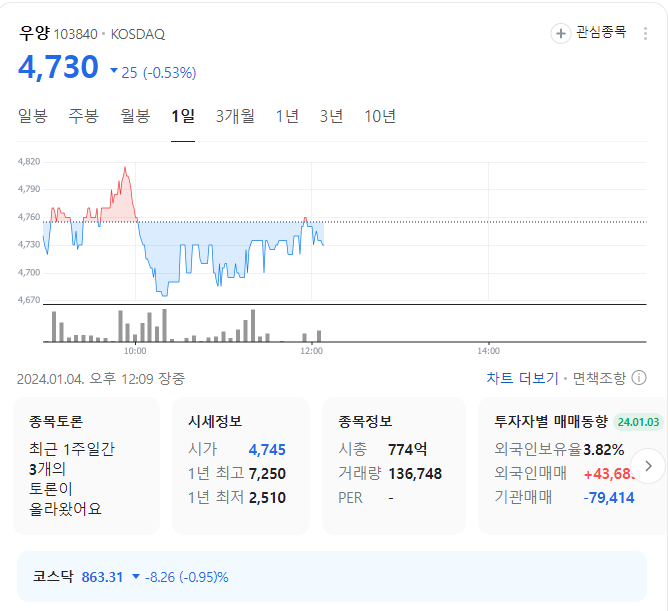Click the 시총 value 774억
This screenshot has height=611, width=668.
(407, 450)
